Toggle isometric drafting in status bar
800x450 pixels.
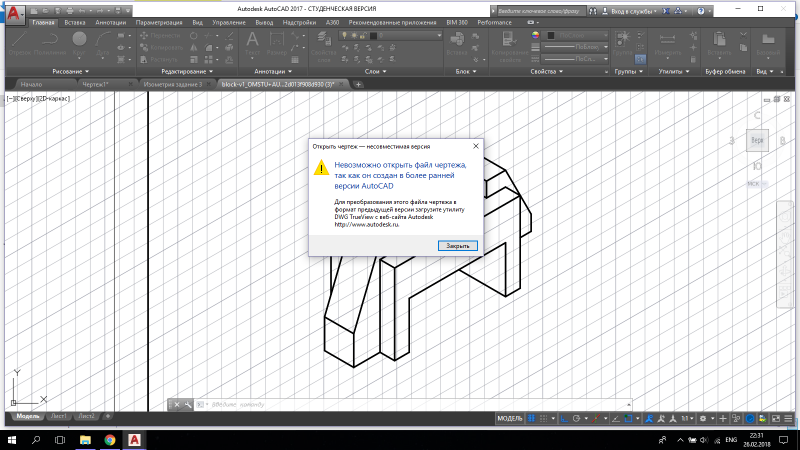coord(595,418)
